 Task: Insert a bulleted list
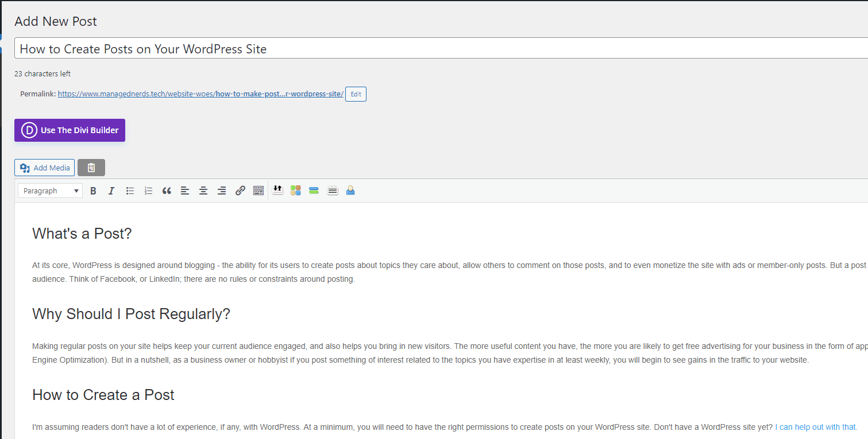point(130,190)
